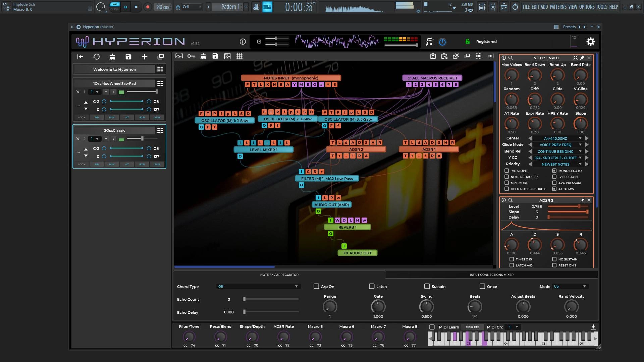Screen dimensions: 644x362
Task: Enable the NOTE RETRIGGER checkbox
Action: click(506, 177)
